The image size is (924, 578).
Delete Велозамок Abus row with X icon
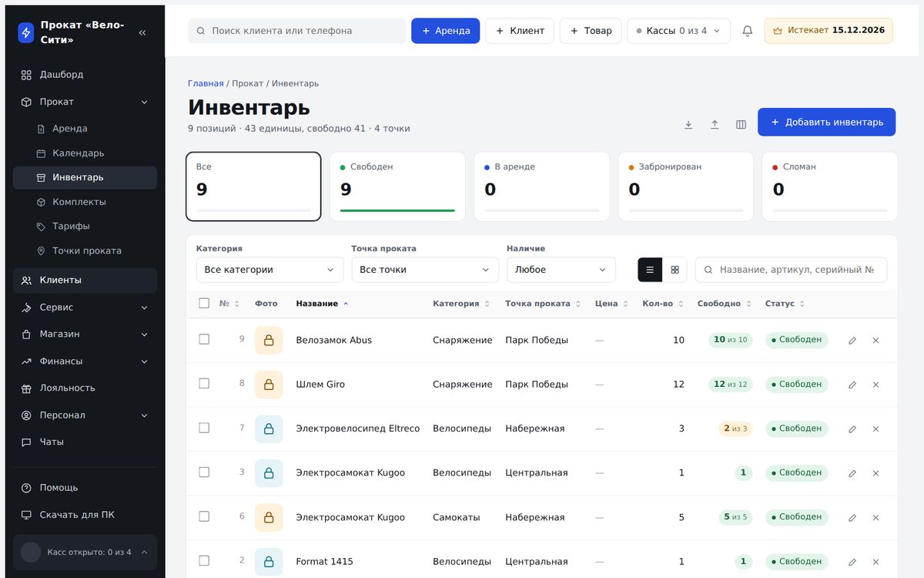(875, 340)
